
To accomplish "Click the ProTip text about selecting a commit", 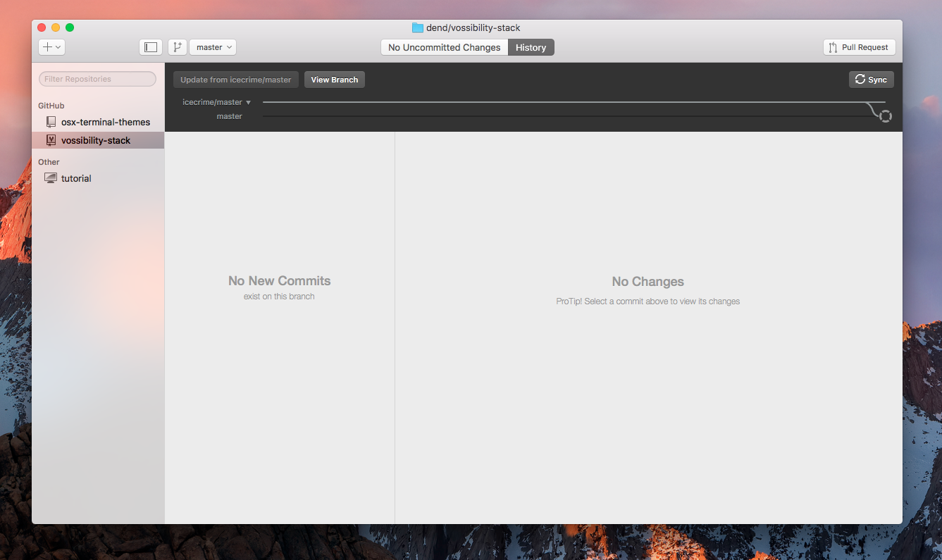I will [648, 301].
